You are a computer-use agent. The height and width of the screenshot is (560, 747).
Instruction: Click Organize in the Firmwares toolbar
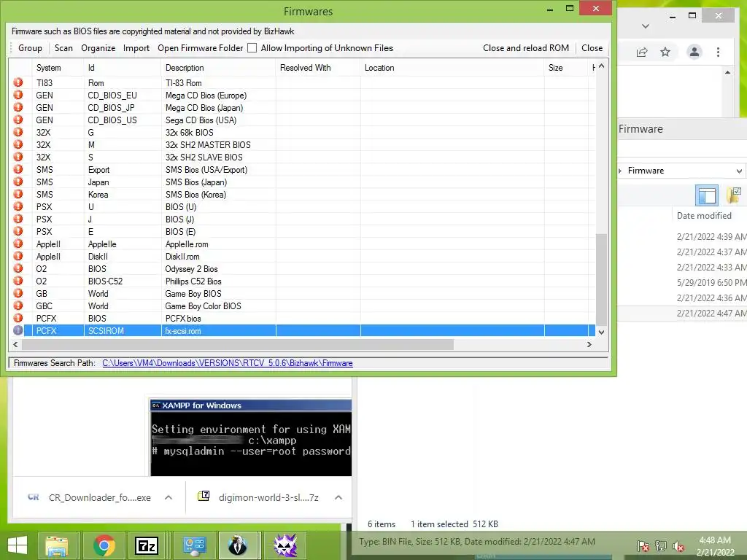(98, 47)
